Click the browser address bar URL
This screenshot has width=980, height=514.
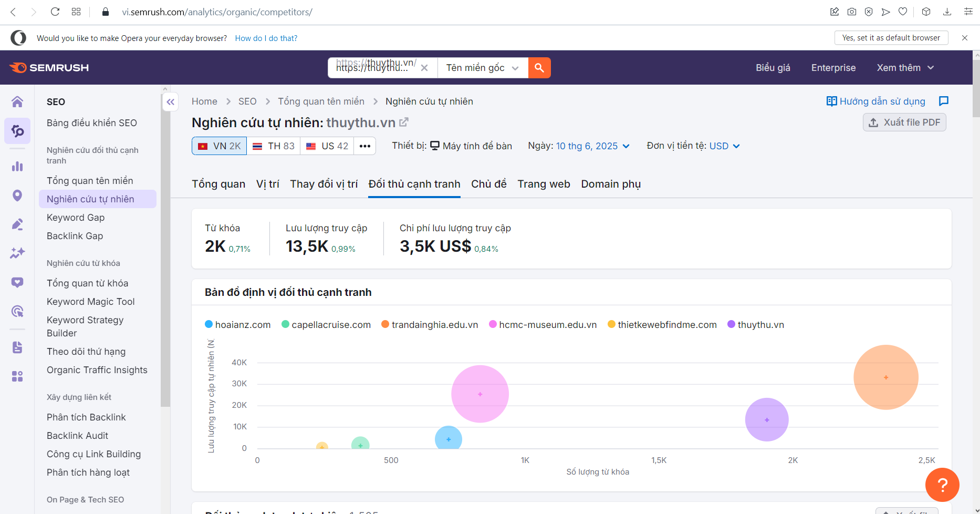coord(217,12)
